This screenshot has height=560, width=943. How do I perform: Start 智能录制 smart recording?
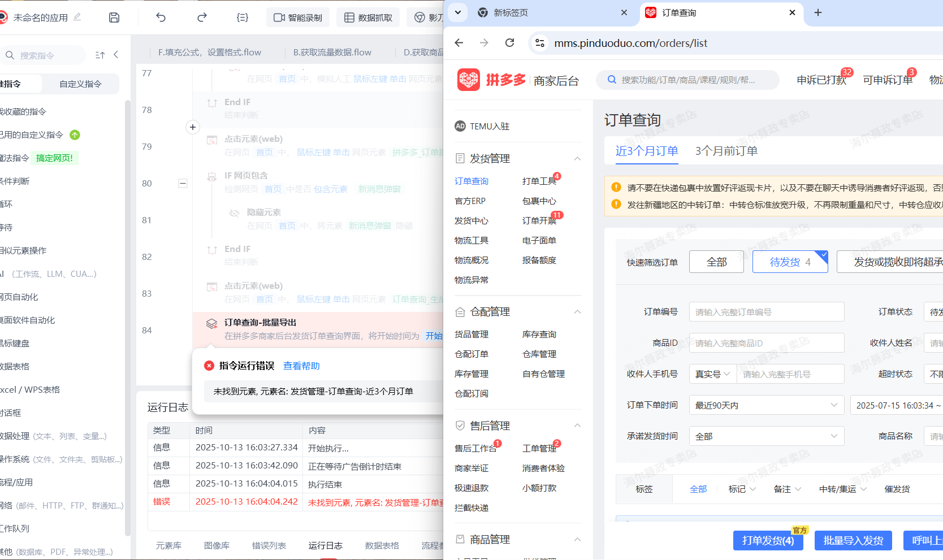point(298,18)
